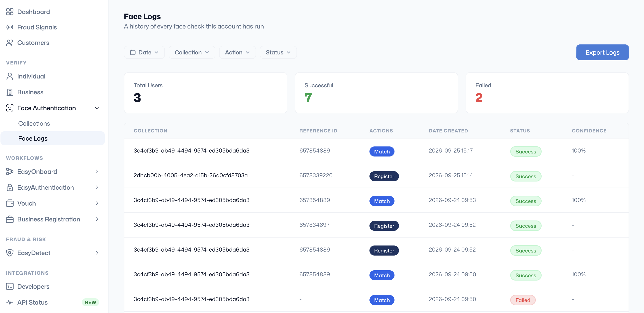644x313 pixels.
Task: Click the date 2026-09-24 09:53
Action: 452,200
